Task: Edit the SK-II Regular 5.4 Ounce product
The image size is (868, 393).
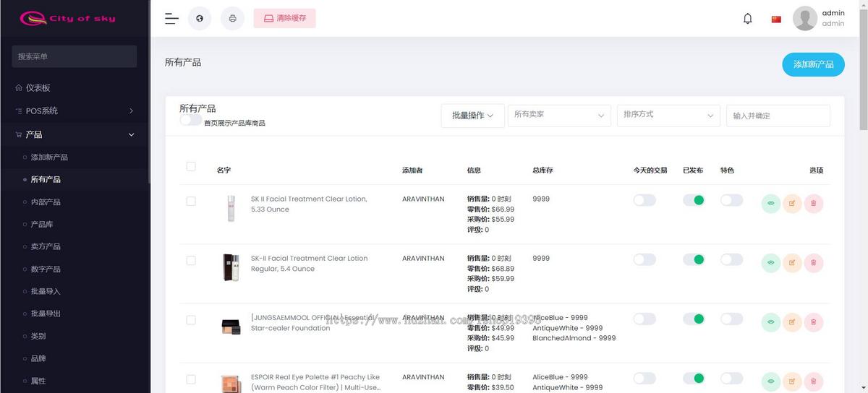Action: tap(792, 263)
